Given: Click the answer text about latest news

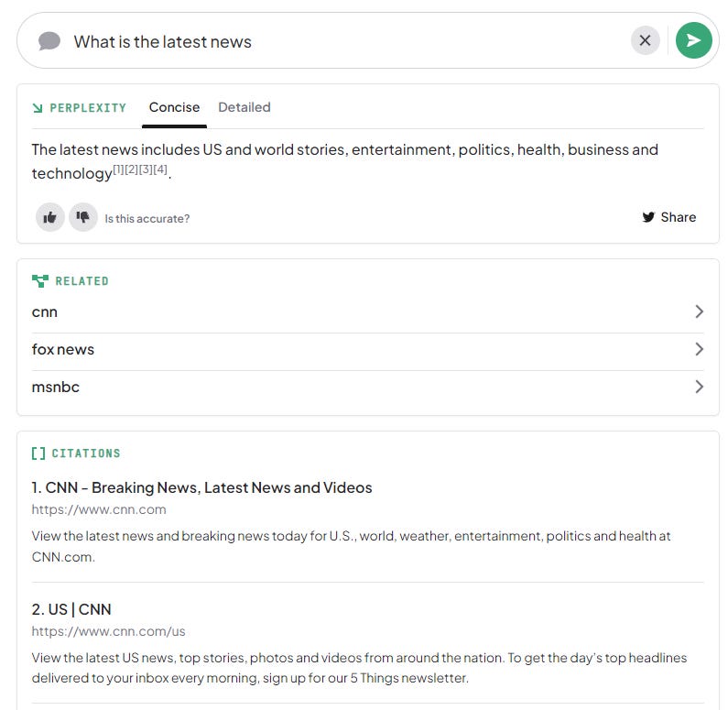Looking at the screenshot, I should click(x=345, y=161).
